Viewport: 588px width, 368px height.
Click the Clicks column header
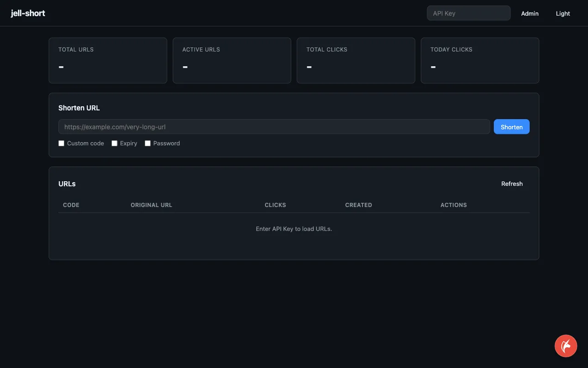pyautogui.click(x=275, y=205)
